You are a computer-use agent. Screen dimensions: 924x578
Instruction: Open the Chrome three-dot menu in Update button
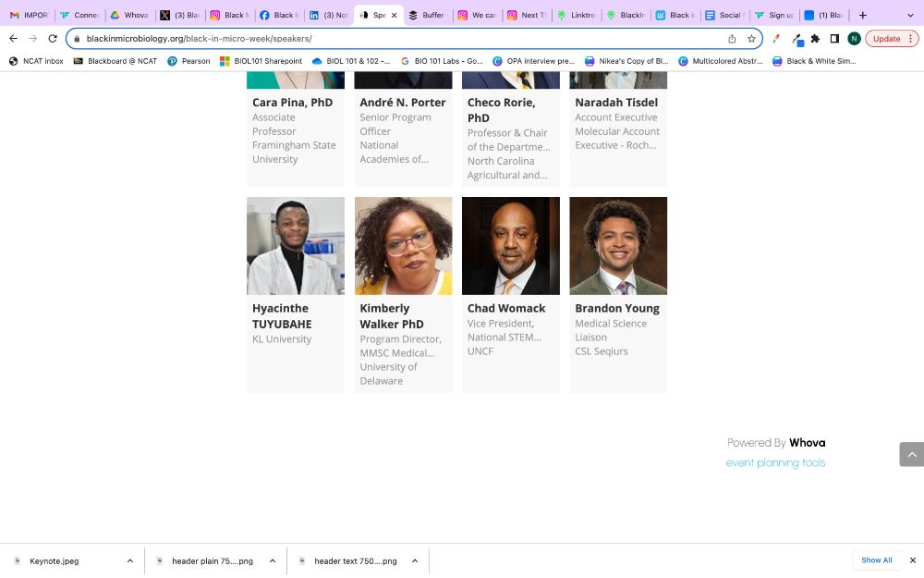[x=910, y=39]
